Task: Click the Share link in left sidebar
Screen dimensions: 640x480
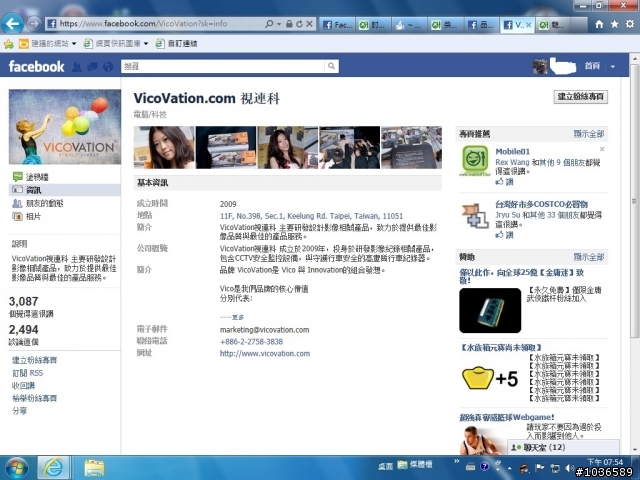Action: (x=19, y=411)
